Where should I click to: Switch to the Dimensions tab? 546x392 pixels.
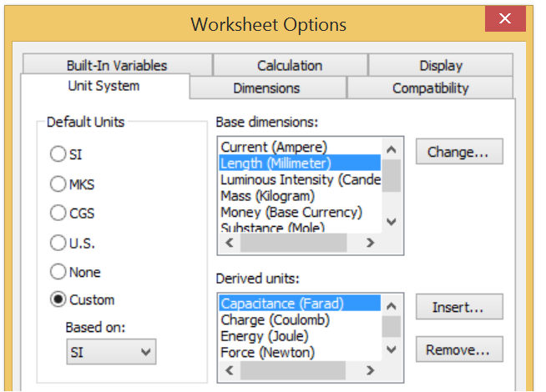point(267,88)
